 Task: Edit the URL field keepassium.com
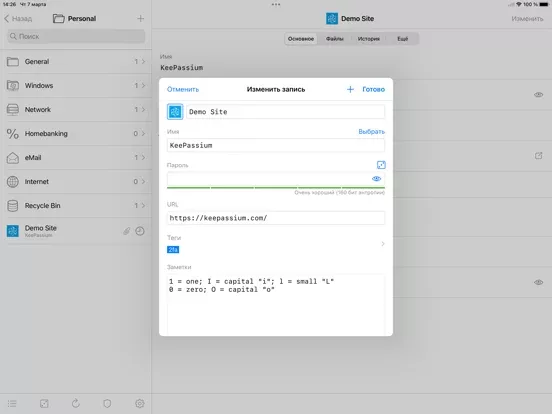point(276,218)
